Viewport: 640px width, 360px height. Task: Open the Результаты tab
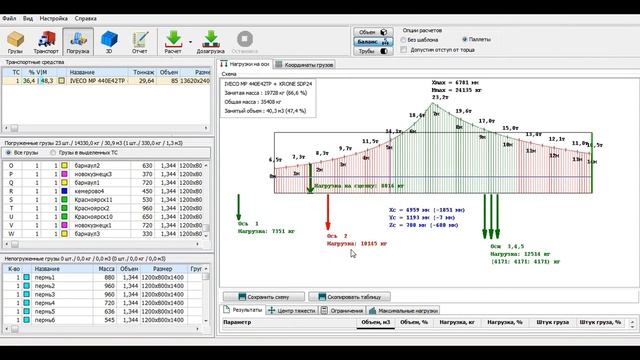point(242,310)
